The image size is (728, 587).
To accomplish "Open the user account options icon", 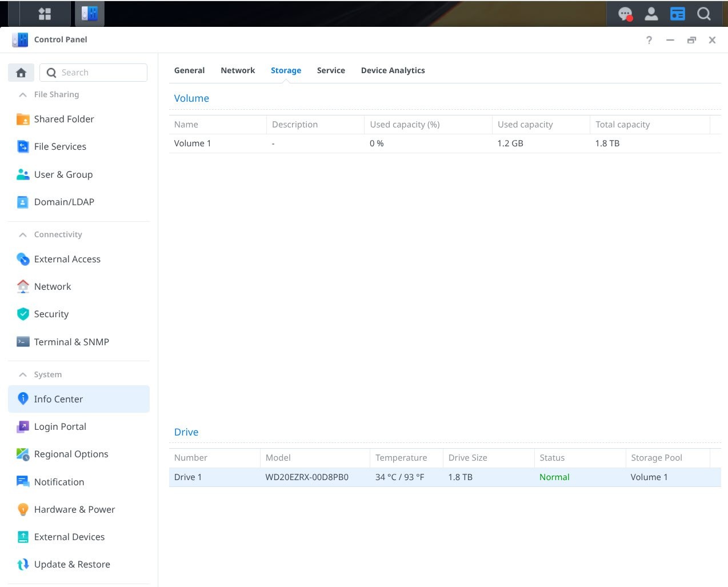I will pos(651,14).
